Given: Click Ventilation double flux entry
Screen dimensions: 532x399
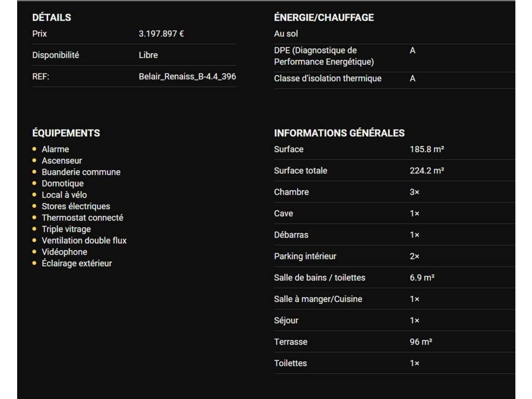Looking at the screenshot, I should (x=84, y=241).
